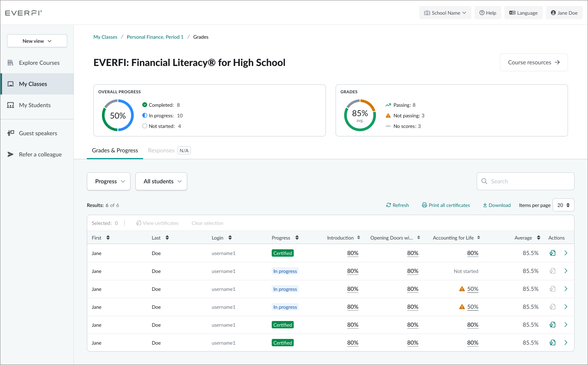Viewport: 588px width, 365px height.
Task: Go to My Classes in sidebar
Action: 37,84
